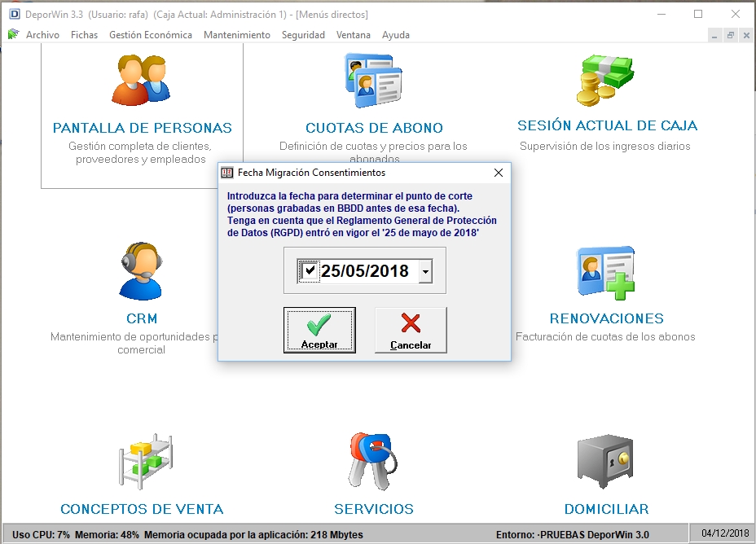Click the CRM title link
Viewport: 756px width, 544px height.
[142, 318]
